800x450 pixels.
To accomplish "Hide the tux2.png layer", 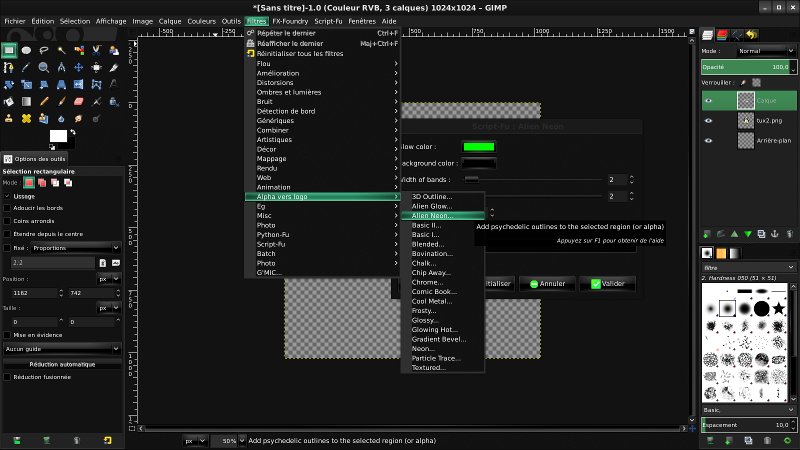I will click(708, 120).
